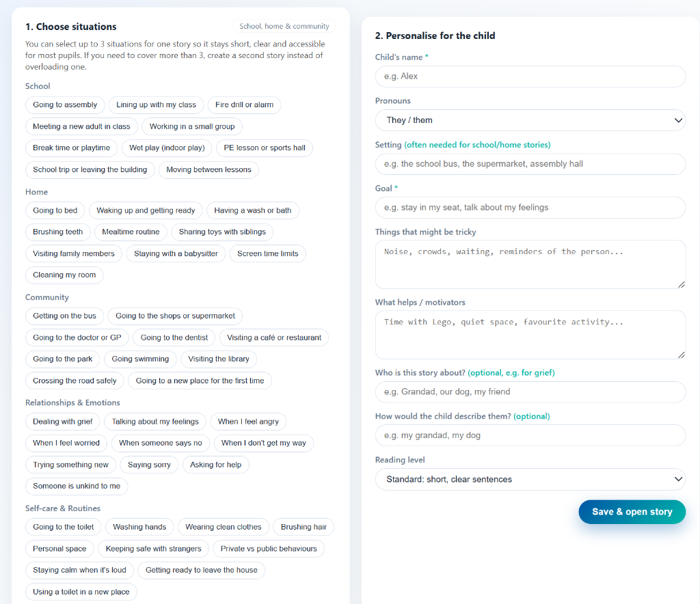Select "Using a toilet in a new place"

[x=81, y=592]
